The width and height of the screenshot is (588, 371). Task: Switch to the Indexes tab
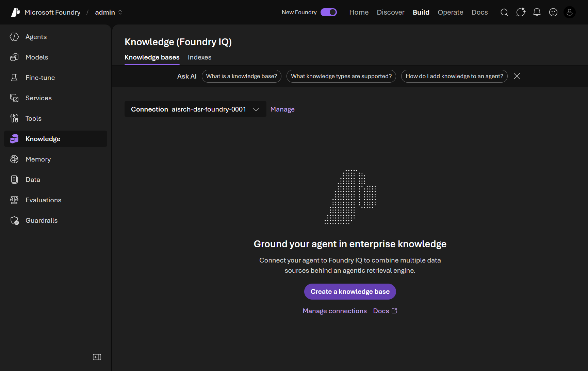tap(200, 57)
